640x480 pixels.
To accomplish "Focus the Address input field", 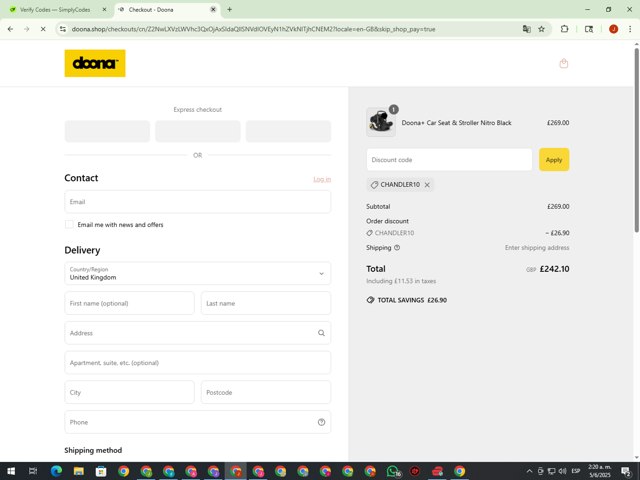I will (x=198, y=333).
